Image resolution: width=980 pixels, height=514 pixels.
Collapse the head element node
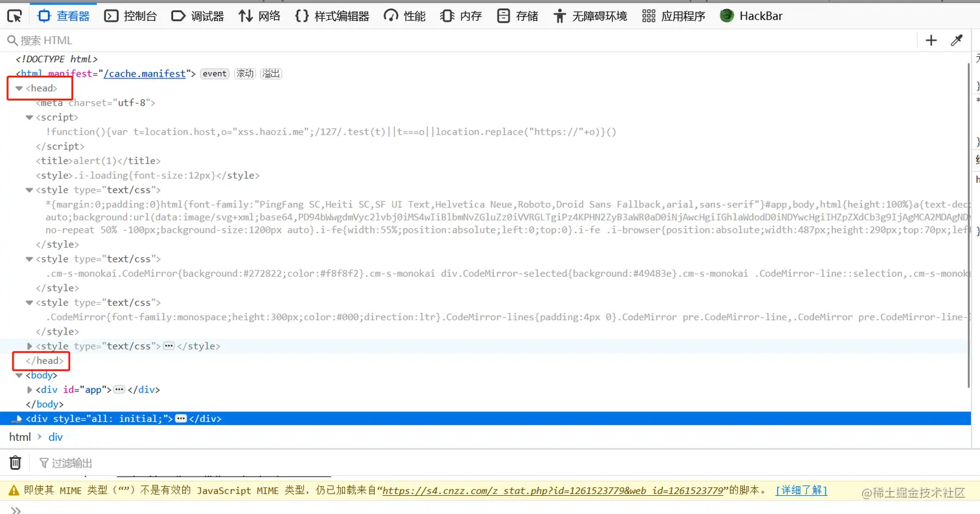point(19,88)
